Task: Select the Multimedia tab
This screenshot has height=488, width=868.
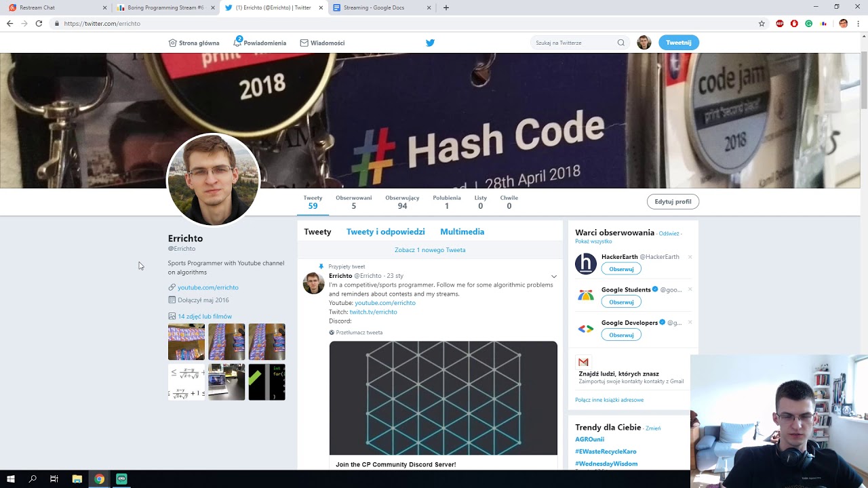Action: click(462, 232)
